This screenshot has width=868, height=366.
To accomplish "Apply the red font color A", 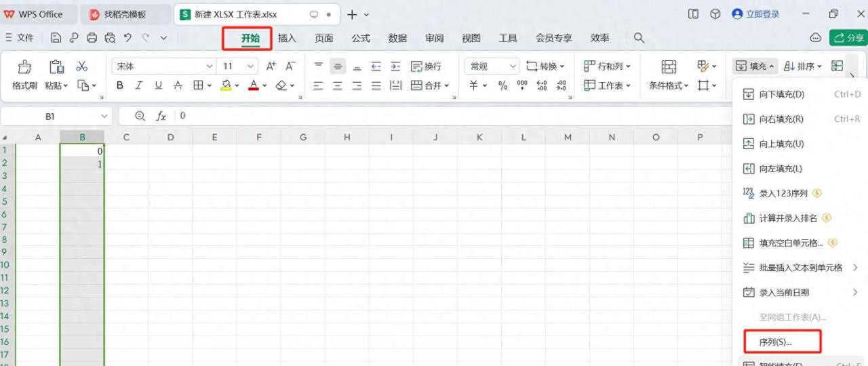I will 254,85.
